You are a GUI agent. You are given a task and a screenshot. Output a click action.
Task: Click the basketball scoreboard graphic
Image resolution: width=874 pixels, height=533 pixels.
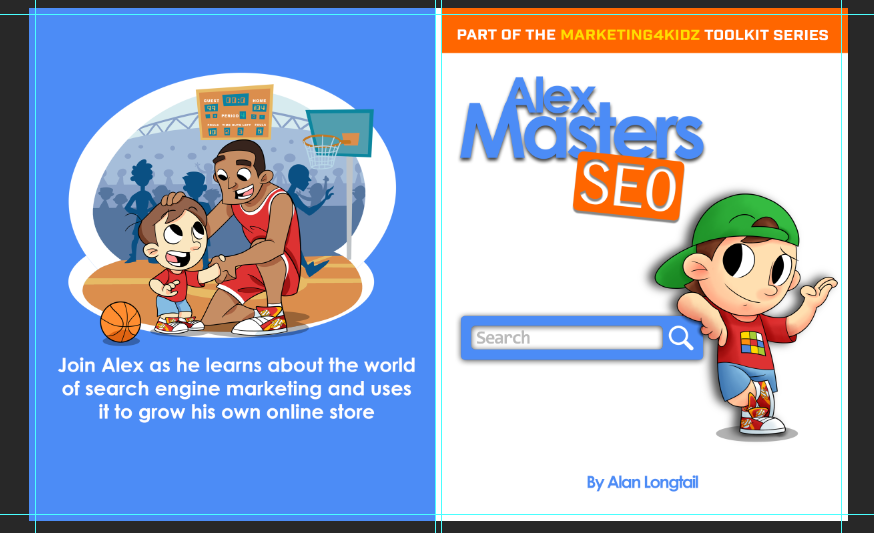[x=235, y=112]
